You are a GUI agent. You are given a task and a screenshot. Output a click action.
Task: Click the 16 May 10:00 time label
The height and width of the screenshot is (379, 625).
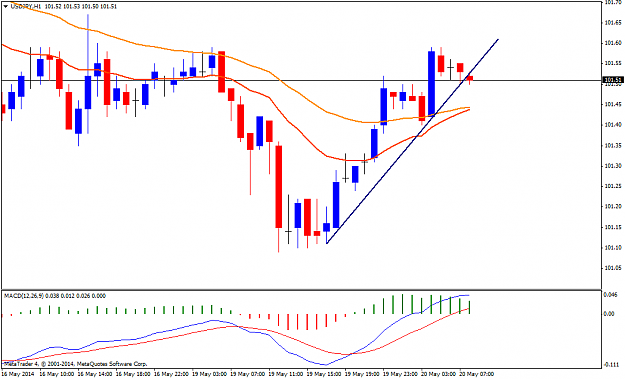[56, 374]
